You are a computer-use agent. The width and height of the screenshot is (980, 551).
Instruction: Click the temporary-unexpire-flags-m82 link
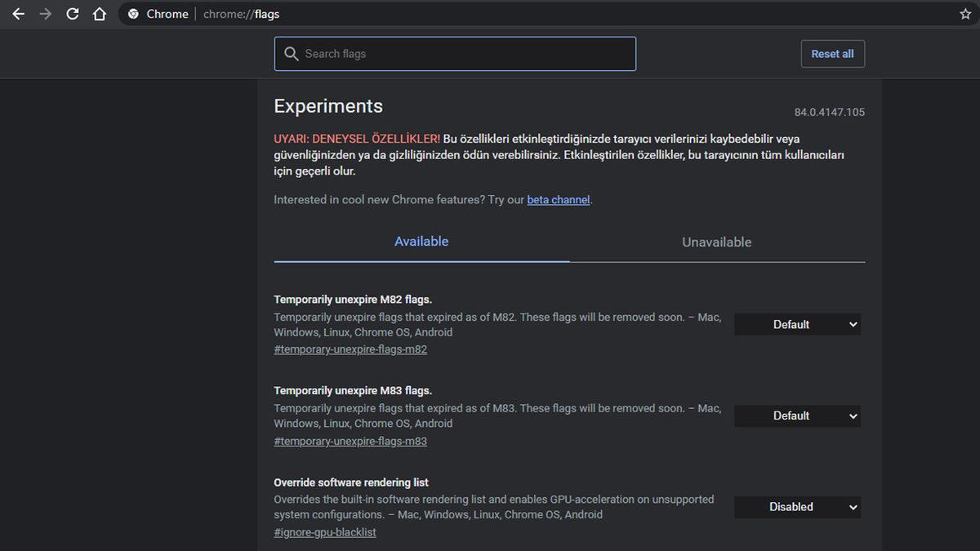point(350,349)
